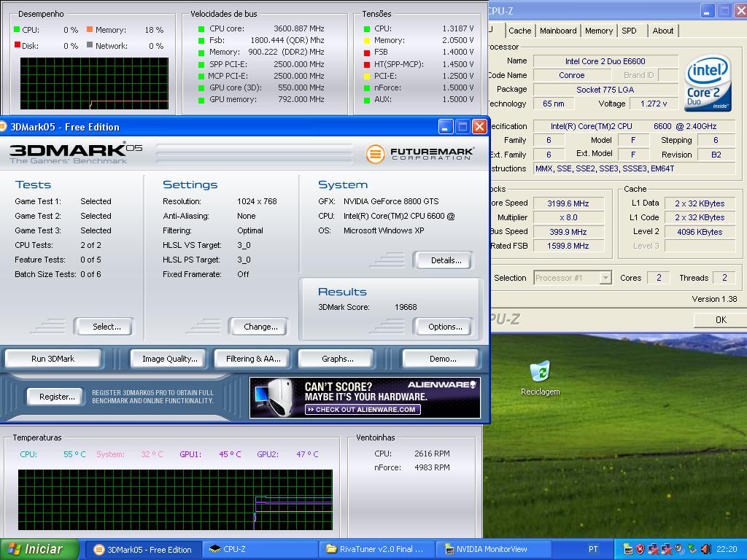Click the Fsb value 1800.444 (QDR) Mhz
This screenshot has width=747, height=560.
[287, 40]
